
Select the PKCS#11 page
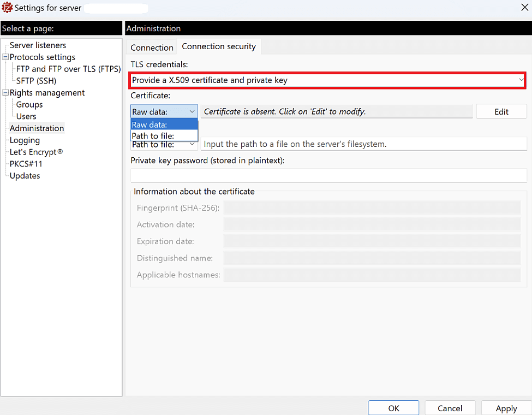pyautogui.click(x=26, y=163)
